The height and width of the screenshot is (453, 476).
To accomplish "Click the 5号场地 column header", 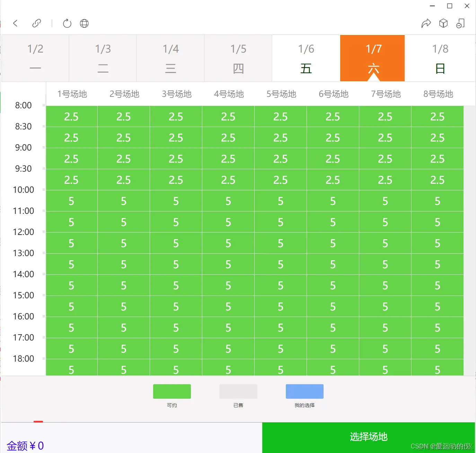I will click(x=281, y=94).
